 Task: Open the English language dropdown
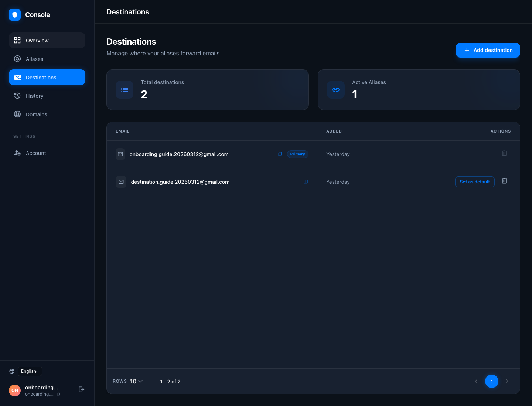30,371
